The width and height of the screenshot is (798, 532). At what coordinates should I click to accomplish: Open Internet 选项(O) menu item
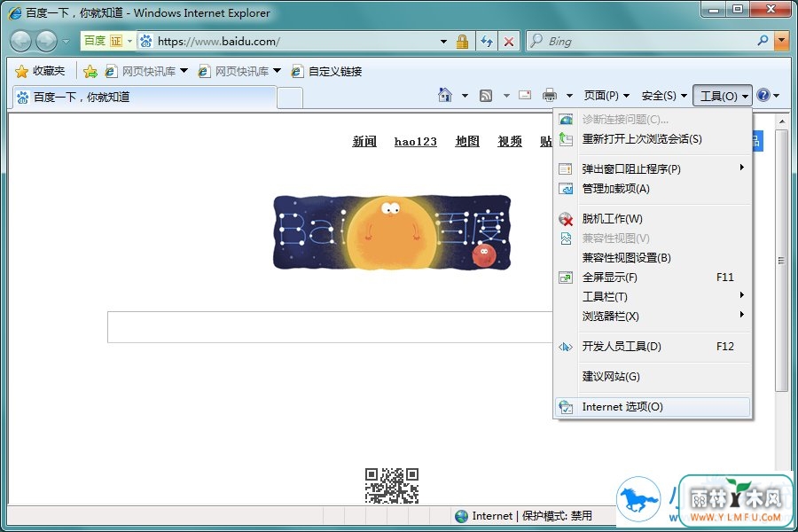pos(653,407)
